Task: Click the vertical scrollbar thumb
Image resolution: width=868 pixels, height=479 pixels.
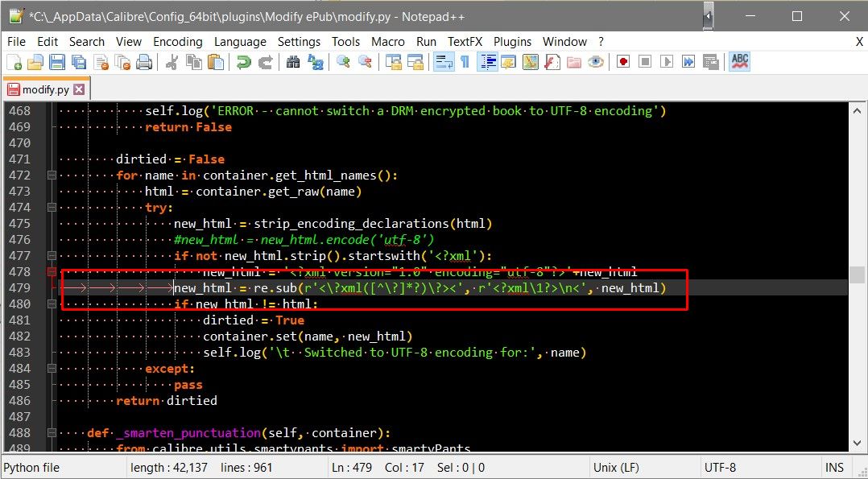Action: 857,275
